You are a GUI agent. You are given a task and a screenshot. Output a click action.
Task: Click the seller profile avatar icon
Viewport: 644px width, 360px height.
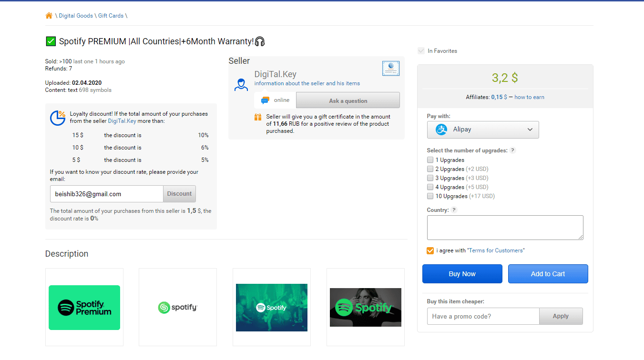tap(241, 85)
